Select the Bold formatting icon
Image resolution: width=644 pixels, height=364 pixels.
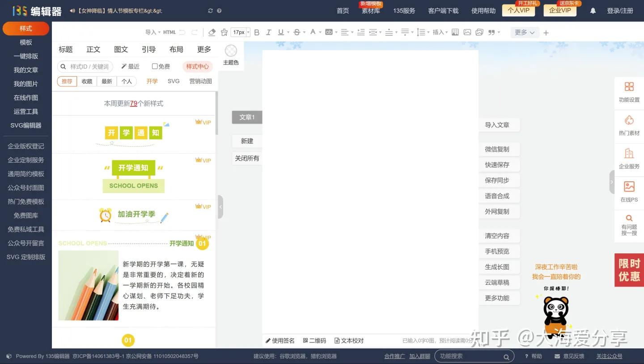tap(256, 32)
